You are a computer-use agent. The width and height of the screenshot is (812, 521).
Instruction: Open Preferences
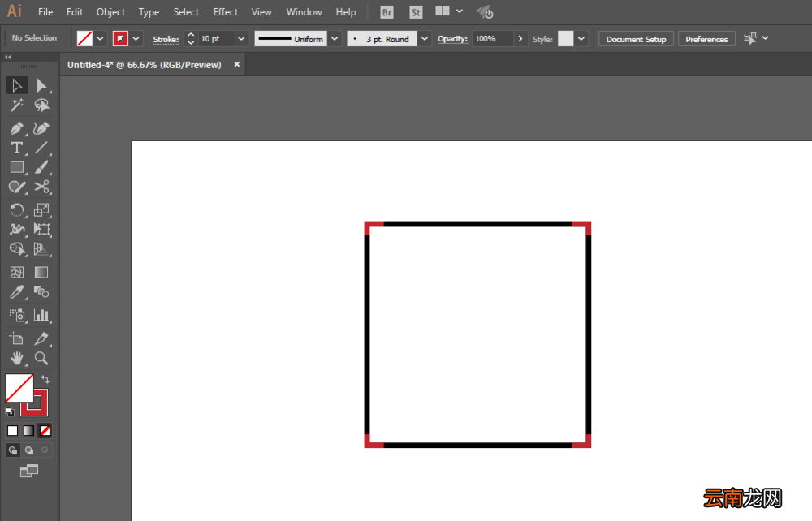click(706, 39)
